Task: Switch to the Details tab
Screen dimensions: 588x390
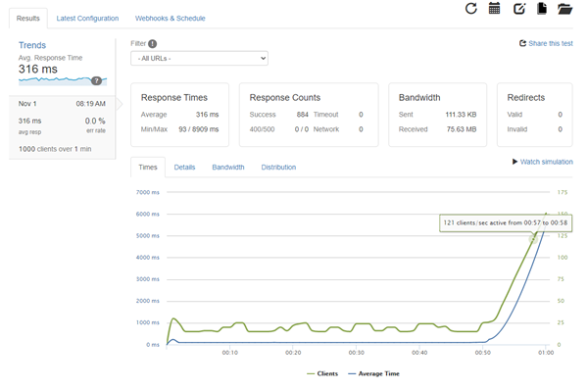Action: click(184, 168)
